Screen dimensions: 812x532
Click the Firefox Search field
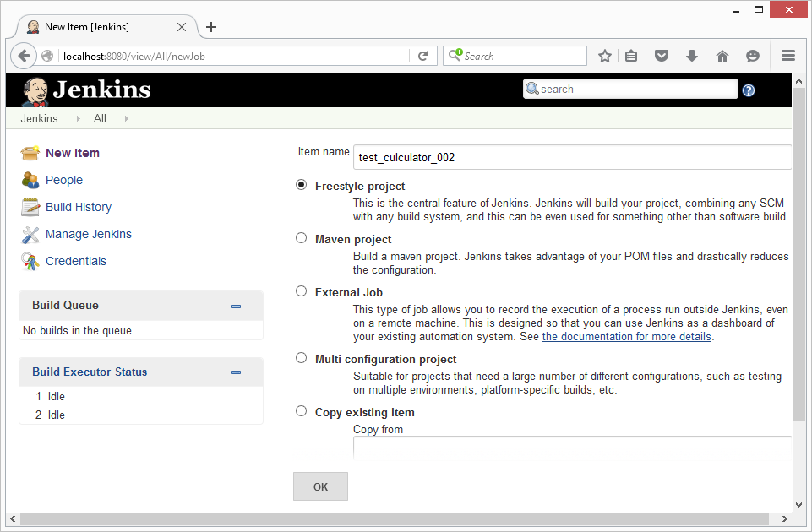(515, 56)
